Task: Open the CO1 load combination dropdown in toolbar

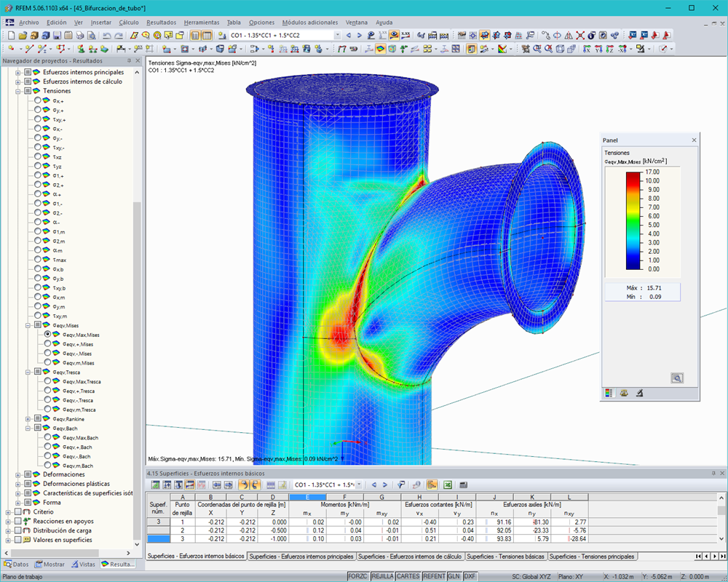Action: 337,35
